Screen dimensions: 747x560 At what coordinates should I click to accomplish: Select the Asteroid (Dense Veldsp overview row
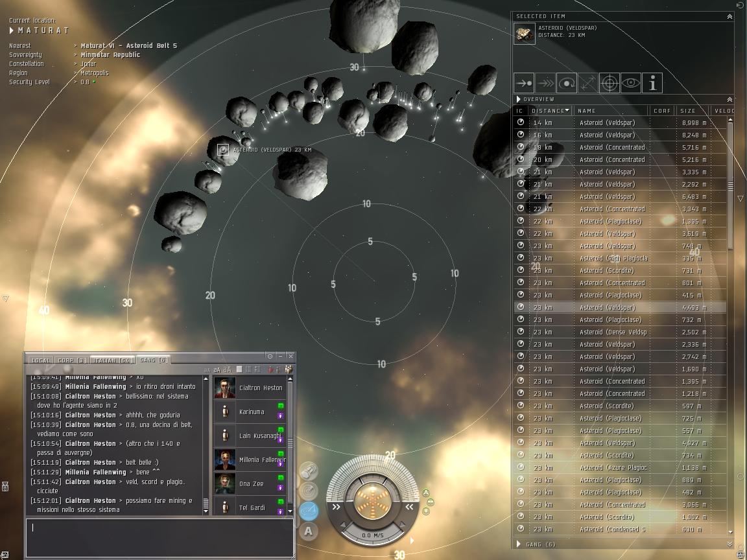[x=621, y=332]
